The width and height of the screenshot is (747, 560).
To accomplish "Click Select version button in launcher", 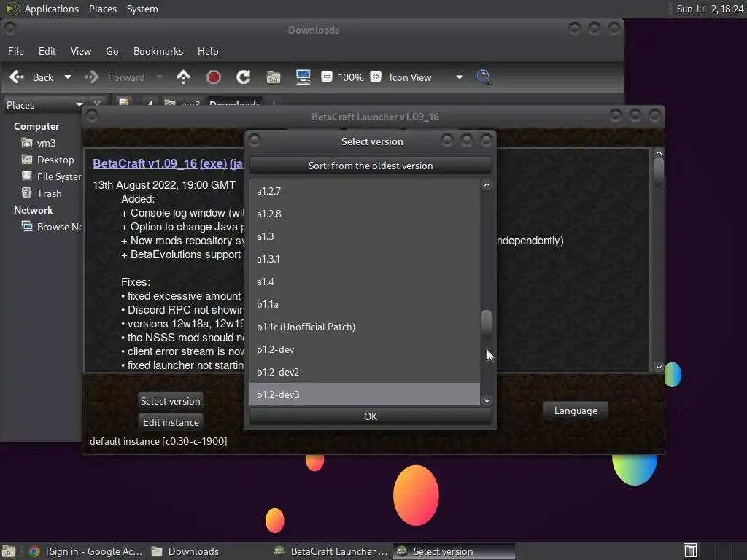I will 170,401.
